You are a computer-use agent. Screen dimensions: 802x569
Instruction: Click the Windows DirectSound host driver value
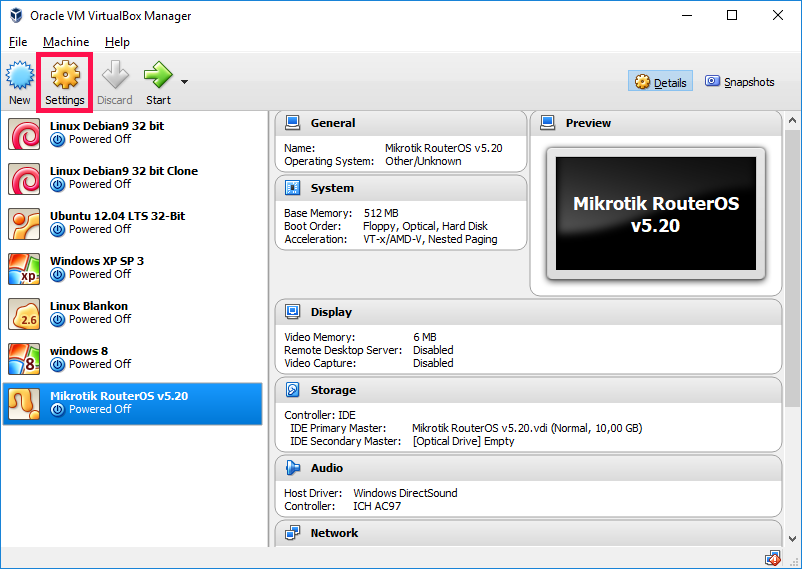click(x=405, y=493)
